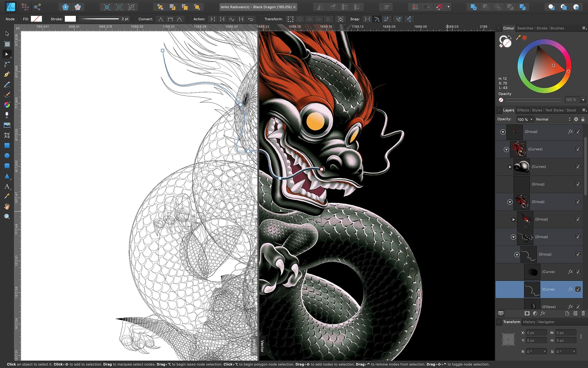This screenshot has height=368, width=588.
Task: Select the Zoom tool
Action: 7,217
